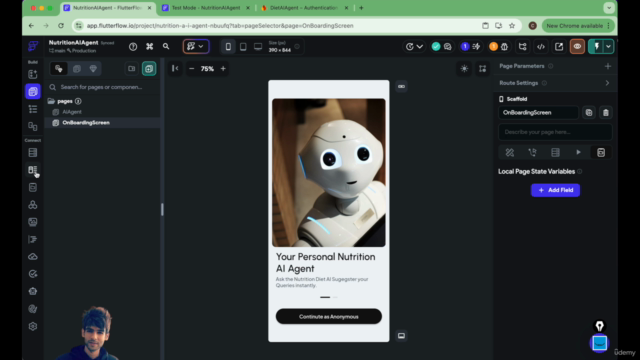Viewport: 640px width, 360px height.
Task: Open the help question mark icon
Action: [133, 47]
